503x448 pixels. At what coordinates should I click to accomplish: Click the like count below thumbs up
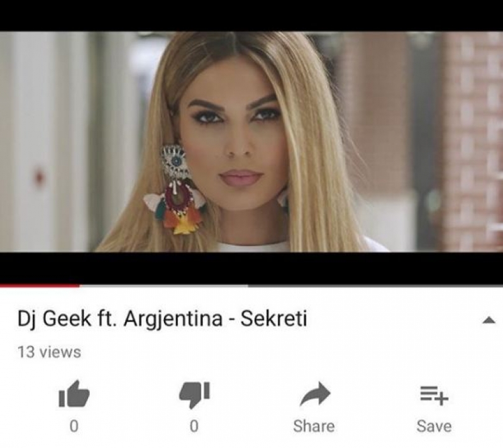pos(74,427)
